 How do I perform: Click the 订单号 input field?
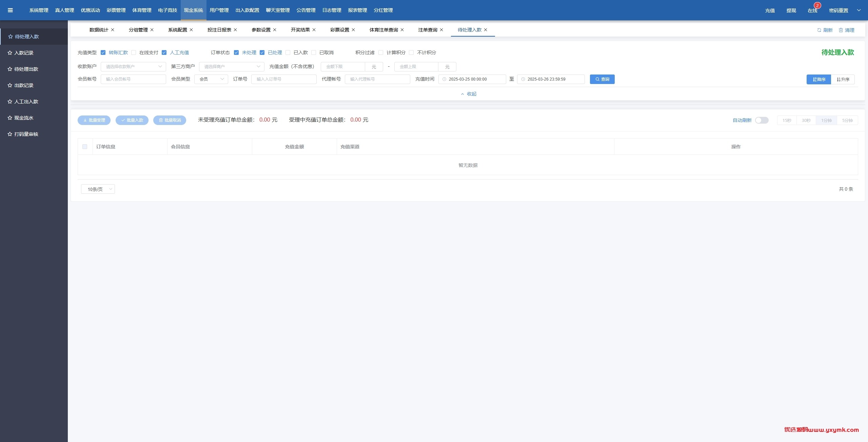(x=284, y=79)
